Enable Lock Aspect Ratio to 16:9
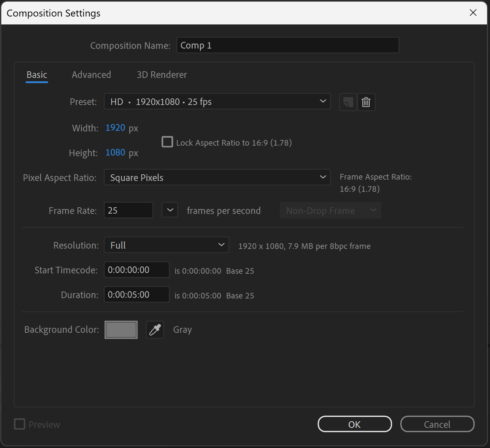 [x=167, y=142]
